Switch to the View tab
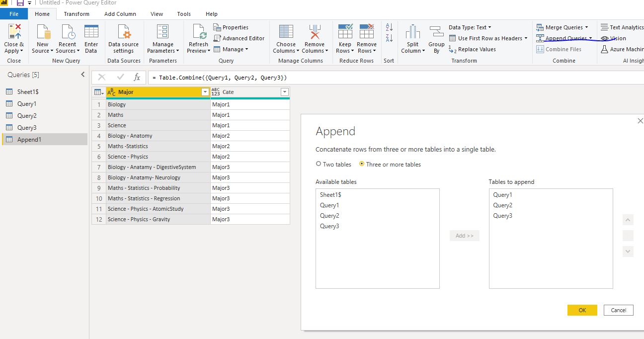 (157, 14)
